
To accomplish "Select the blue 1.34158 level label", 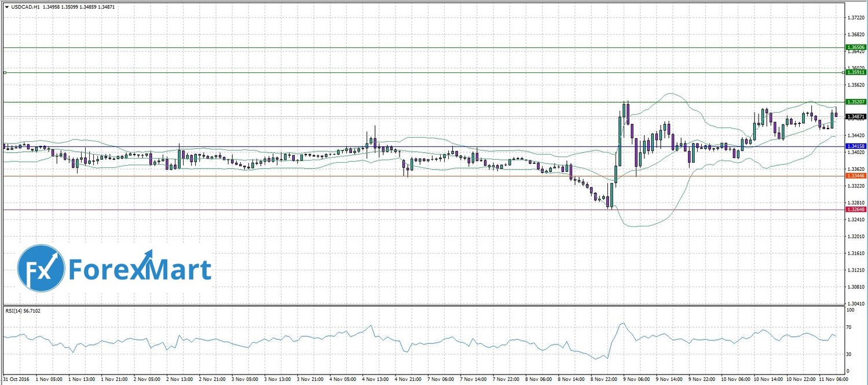I will 856,146.
